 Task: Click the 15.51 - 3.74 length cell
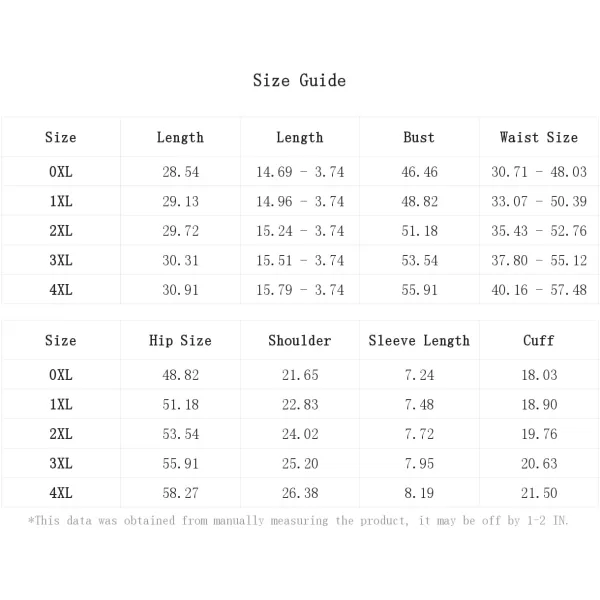point(300,261)
